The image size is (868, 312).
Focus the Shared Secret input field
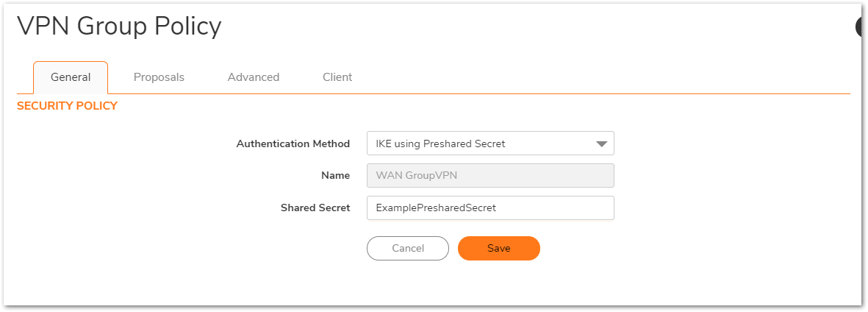(489, 208)
